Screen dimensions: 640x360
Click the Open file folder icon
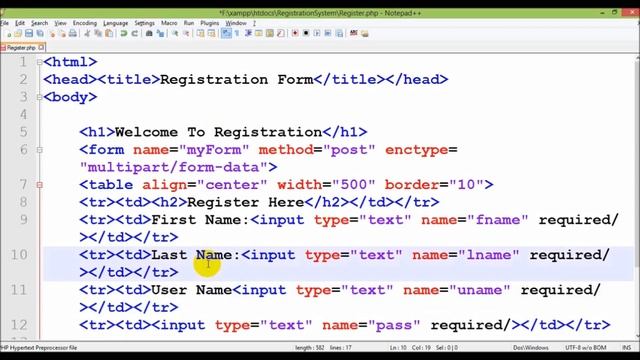click(18, 33)
